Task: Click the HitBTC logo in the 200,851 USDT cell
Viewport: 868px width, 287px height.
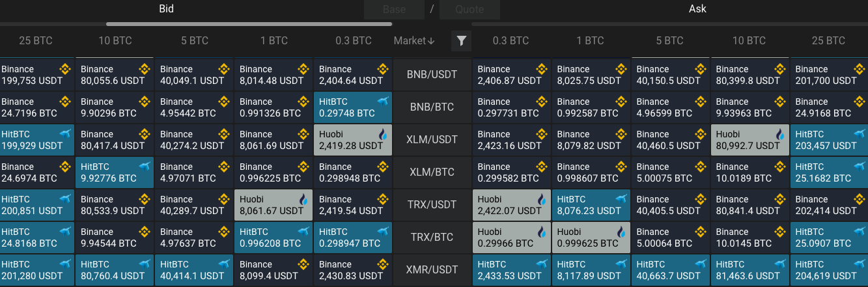Action: 65,199
